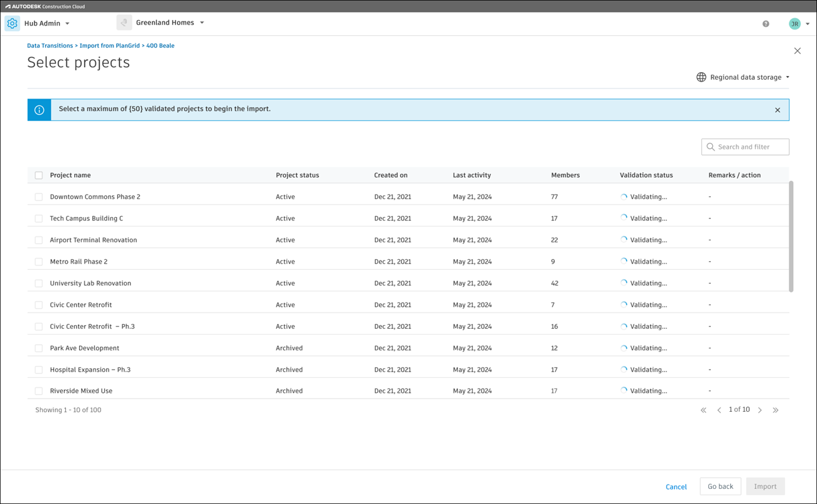The width and height of the screenshot is (817, 504).
Task: Click the Airport Terminal Renovation project name
Action: tap(93, 240)
